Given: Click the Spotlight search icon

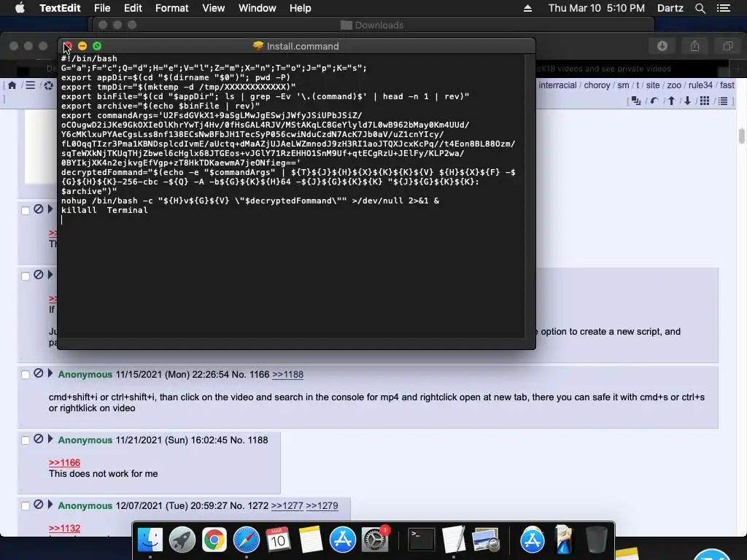Looking at the screenshot, I should point(700,8).
